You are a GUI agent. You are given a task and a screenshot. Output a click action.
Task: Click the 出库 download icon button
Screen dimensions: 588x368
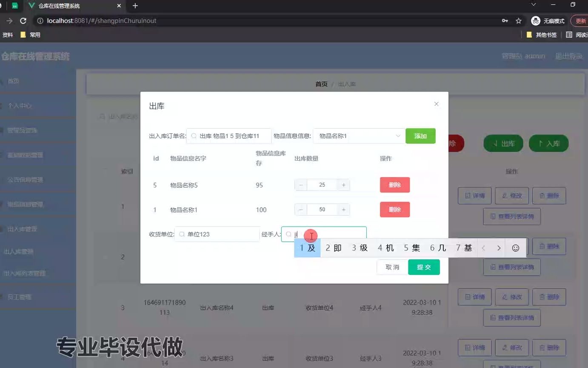503,144
